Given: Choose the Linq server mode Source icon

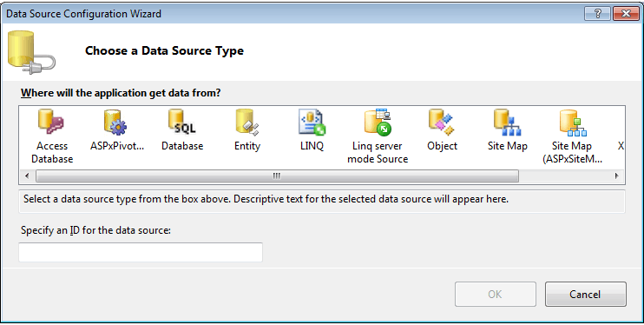Looking at the screenshot, I should click(x=378, y=123).
